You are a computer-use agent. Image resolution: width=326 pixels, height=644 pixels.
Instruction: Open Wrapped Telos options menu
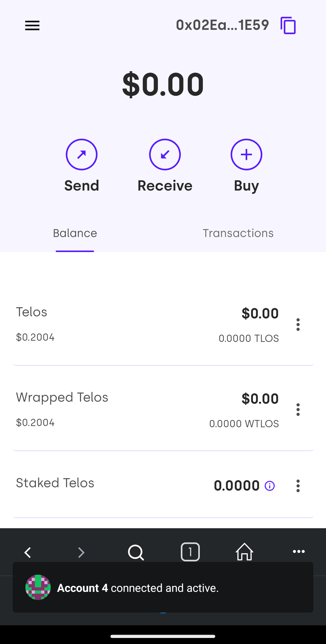pos(298,410)
